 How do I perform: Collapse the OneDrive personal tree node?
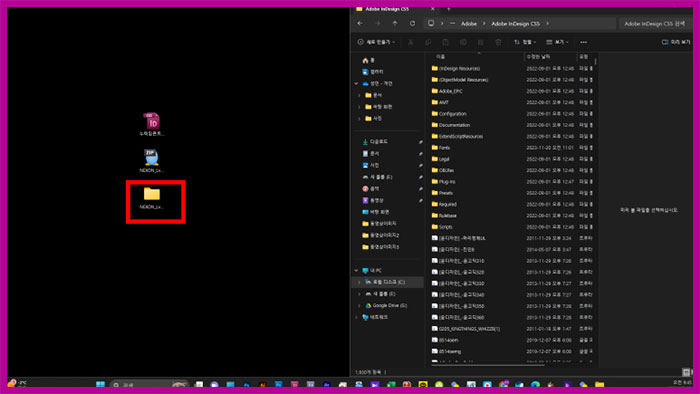click(356, 84)
